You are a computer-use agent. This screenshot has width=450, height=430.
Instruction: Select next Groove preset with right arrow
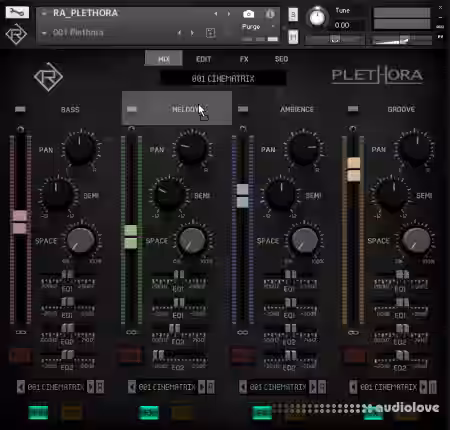pos(423,387)
